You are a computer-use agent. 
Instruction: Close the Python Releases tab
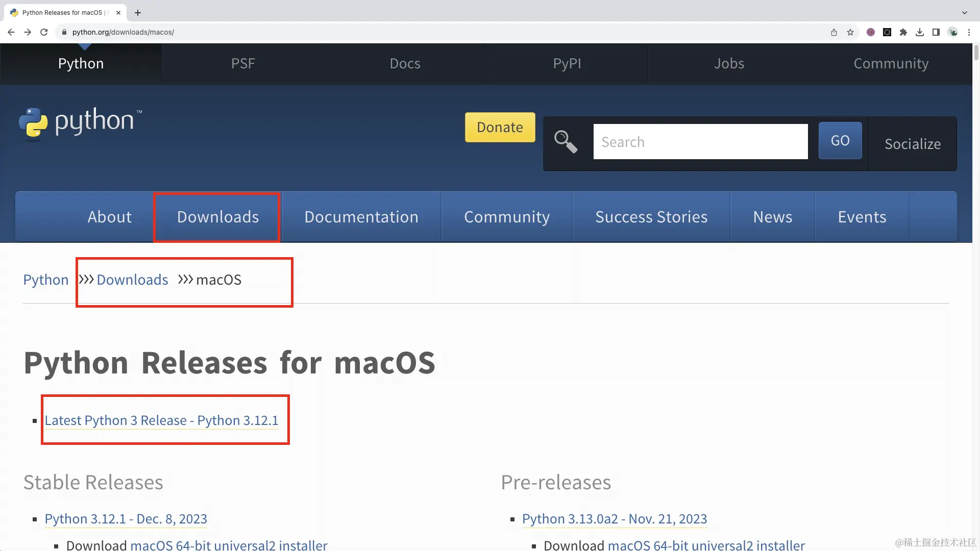point(118,13)
